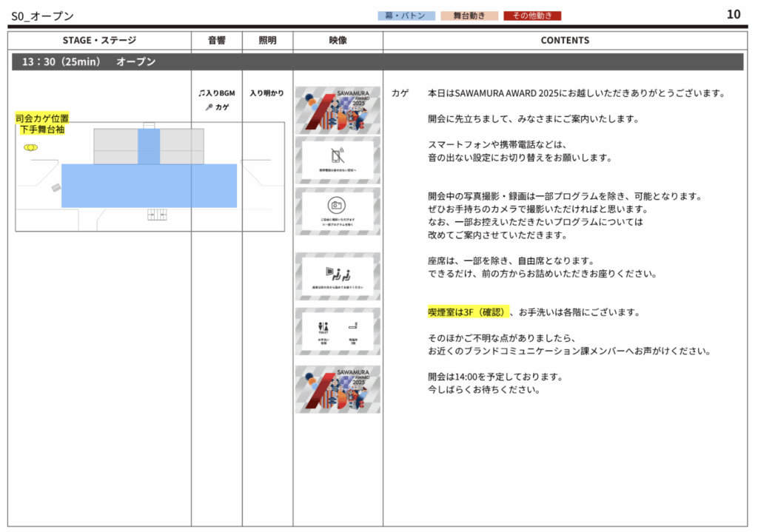
Task: Click the line "座席は、一部を除き、自由席となります。"
Action: [x=511, y=261]
